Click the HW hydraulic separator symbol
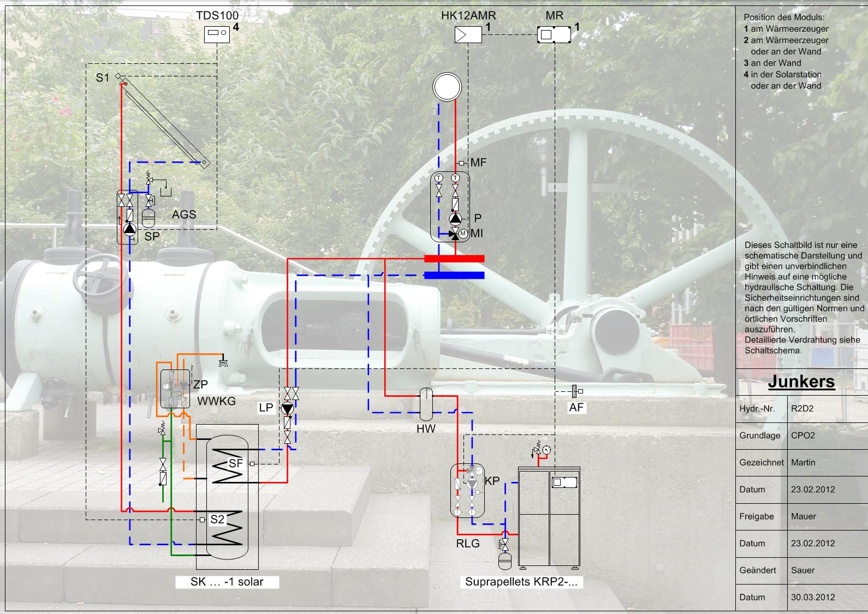 click(x=426, y=404)
